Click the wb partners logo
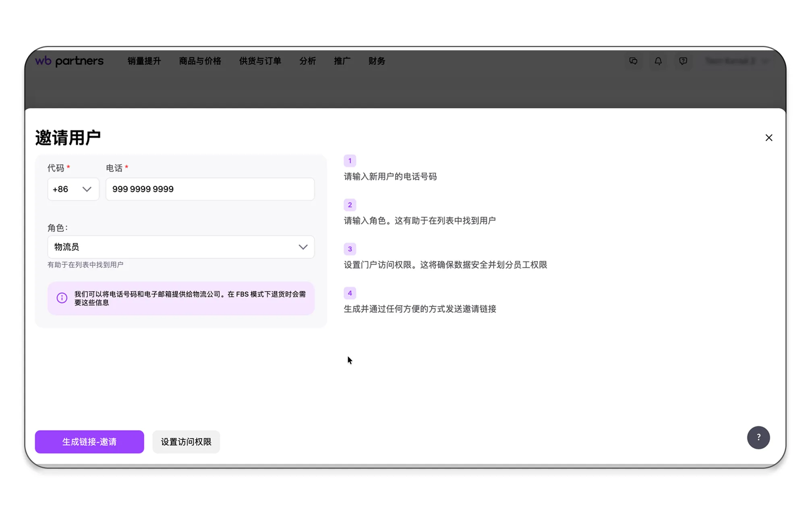 [x=69, y=61]
